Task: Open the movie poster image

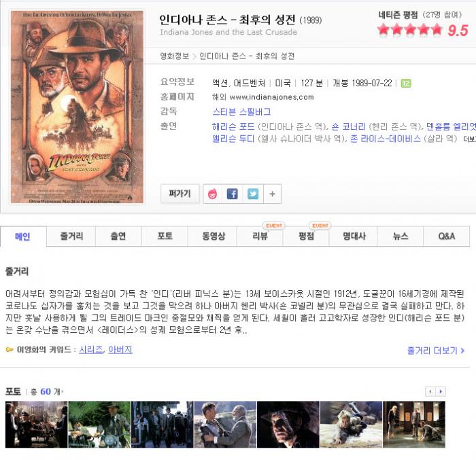Action: [77, 107]
